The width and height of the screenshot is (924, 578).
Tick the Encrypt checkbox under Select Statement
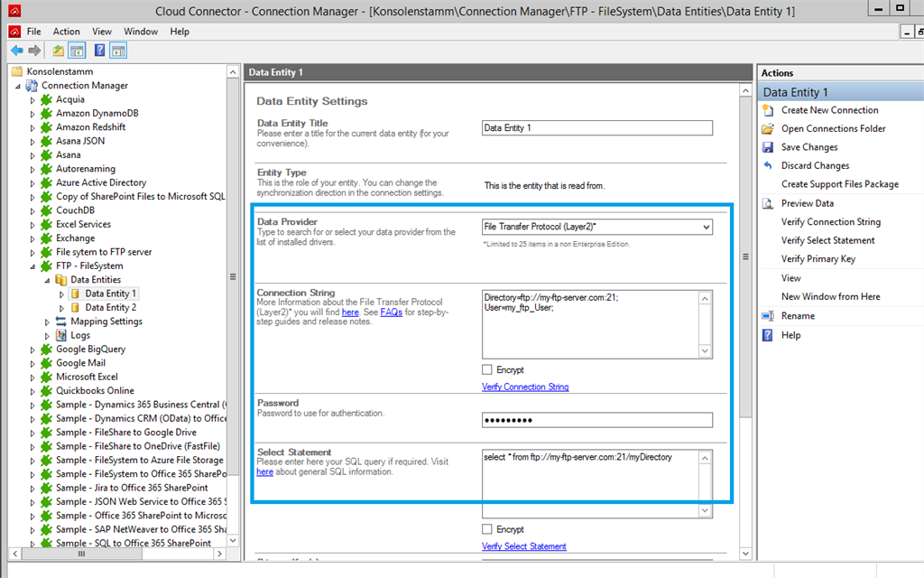(487, 529)
